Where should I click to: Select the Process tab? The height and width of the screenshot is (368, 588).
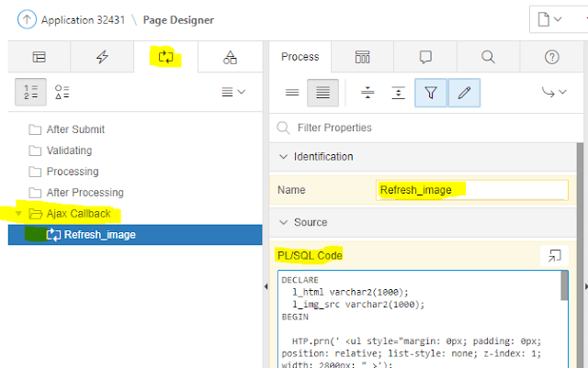[300, 57]
